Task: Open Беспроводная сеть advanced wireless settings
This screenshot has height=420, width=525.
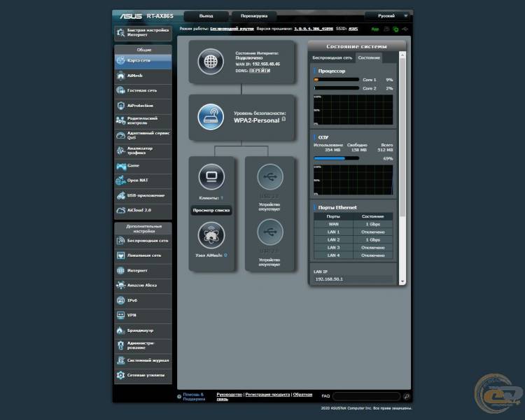Action: coord(143,241)
